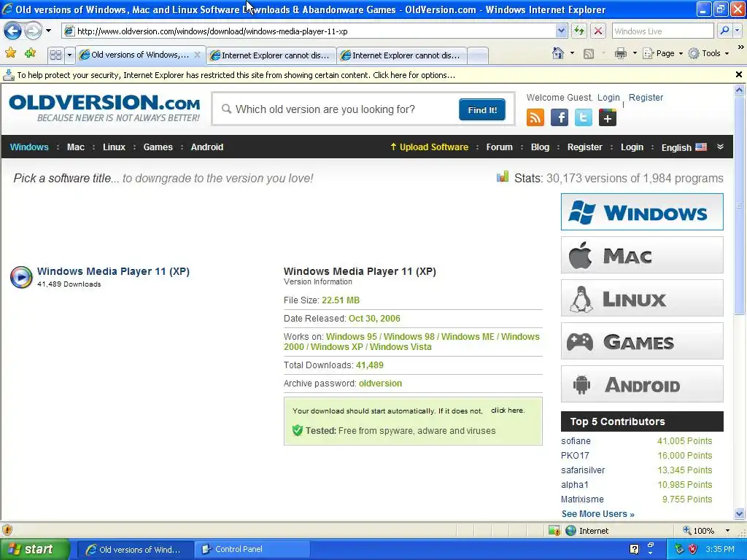Dismiss the information bar with its X
Viewport: 747px width, 560px height.
(738, 75)
